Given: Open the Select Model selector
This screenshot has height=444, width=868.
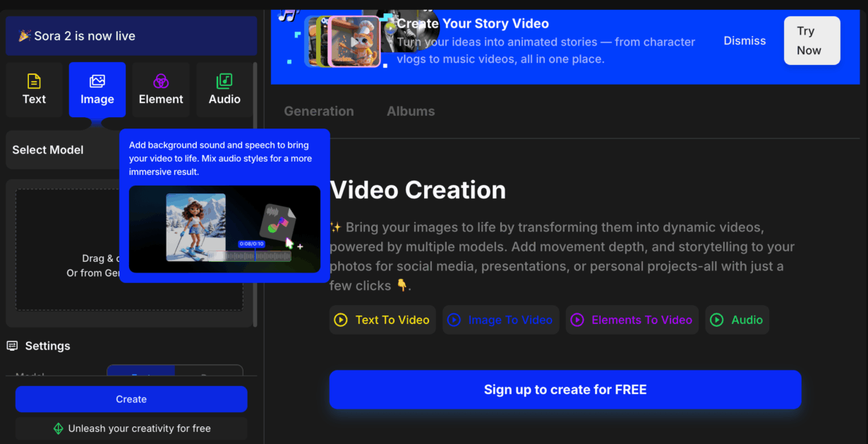Looking at the screenshot, I should [64, 150].
